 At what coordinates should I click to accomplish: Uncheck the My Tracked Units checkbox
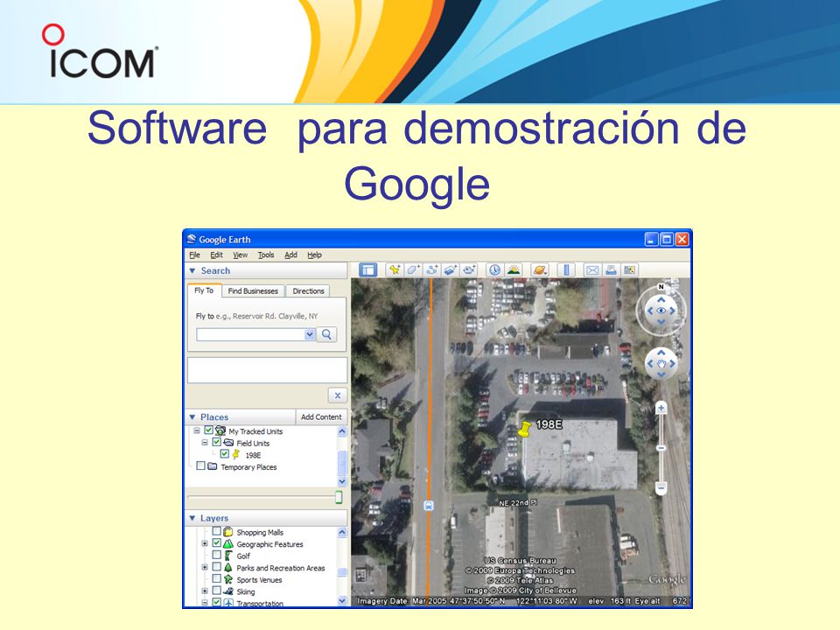(209, 430)
